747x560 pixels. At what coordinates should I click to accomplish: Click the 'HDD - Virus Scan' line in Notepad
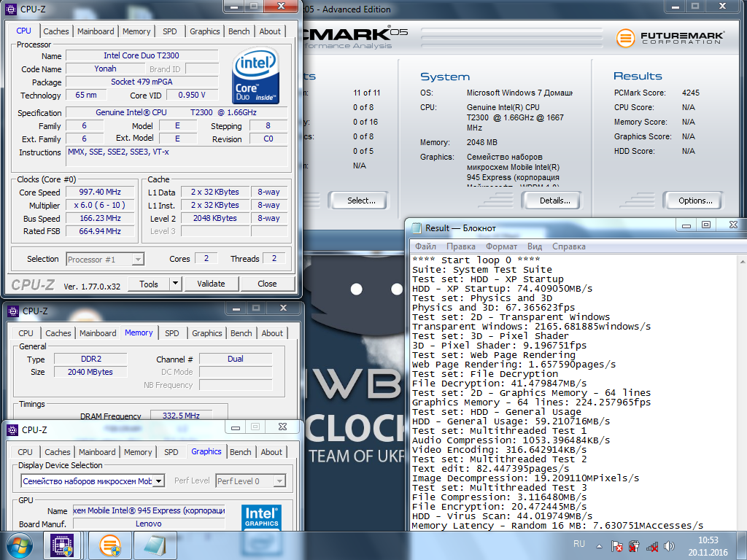tap(502, 516)
